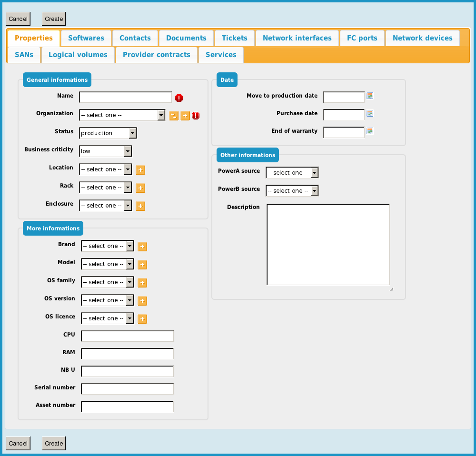This screenshot has height=456, width=476.
Task: Open the Purchase date calendar picker
Action: pyautogui.click(x=370, y=114)
